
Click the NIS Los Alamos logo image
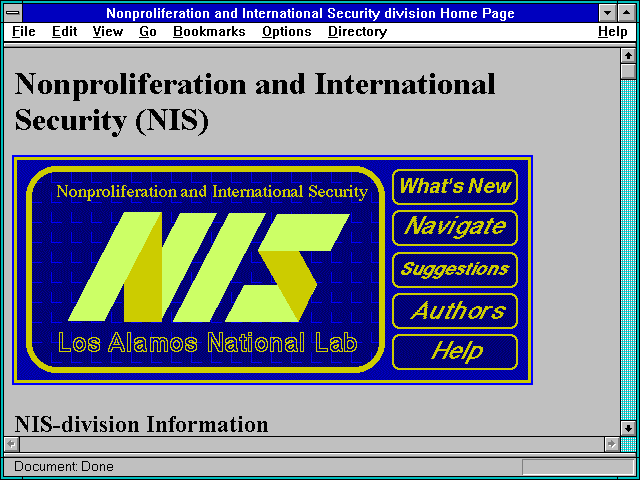[206, 269]
